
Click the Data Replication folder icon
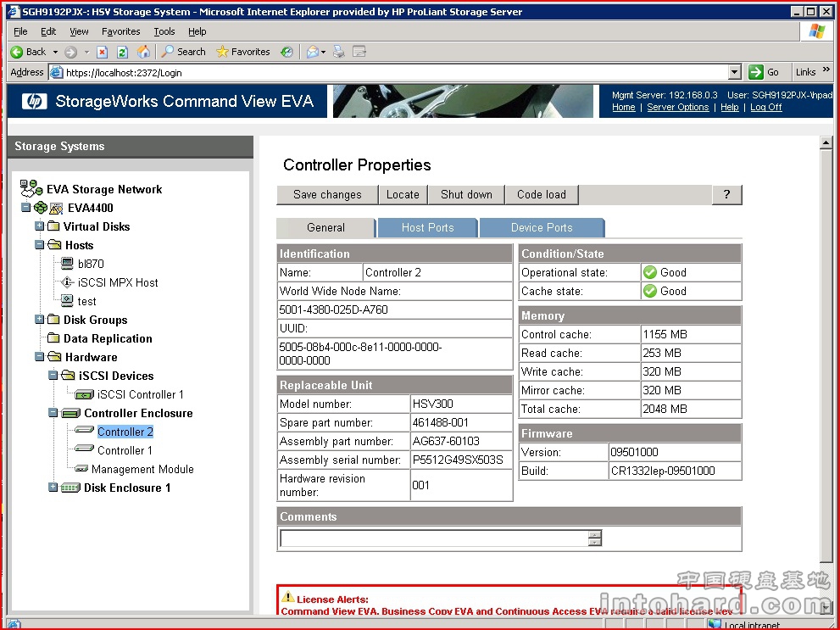coord(53,338)
